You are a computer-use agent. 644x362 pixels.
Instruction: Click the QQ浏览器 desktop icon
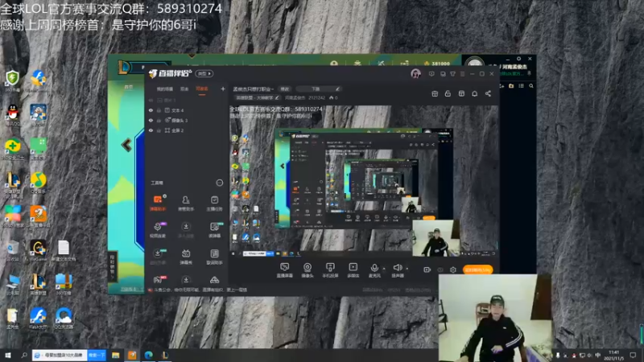[64, 319]
